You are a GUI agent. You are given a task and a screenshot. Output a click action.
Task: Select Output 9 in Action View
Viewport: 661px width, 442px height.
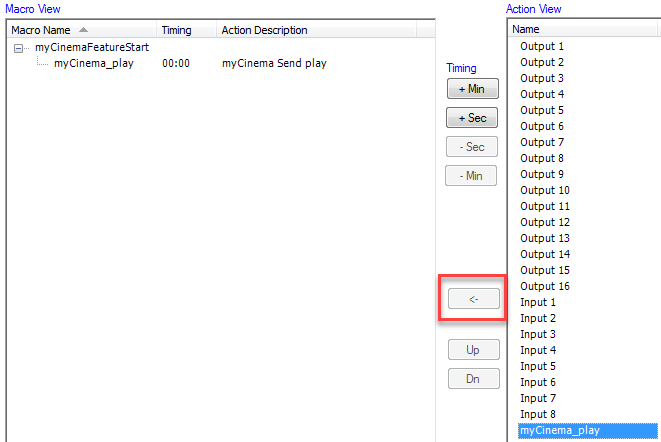click(542, 175)
